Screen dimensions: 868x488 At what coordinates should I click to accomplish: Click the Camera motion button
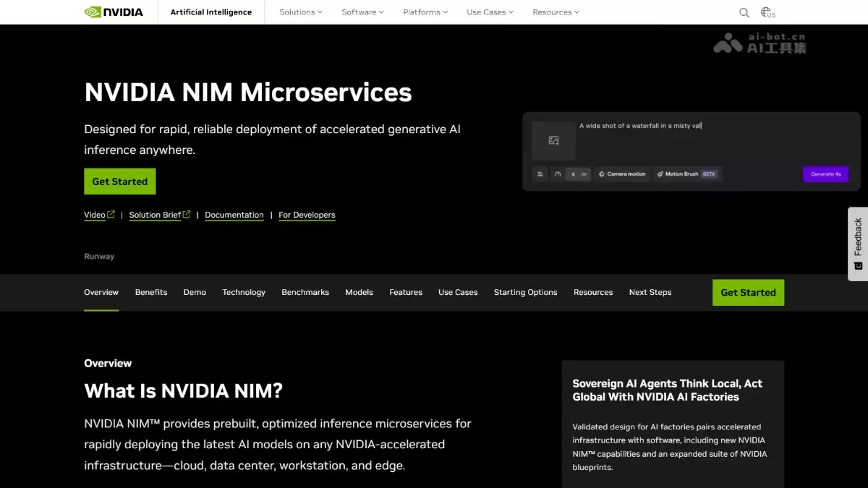point(621,174)
